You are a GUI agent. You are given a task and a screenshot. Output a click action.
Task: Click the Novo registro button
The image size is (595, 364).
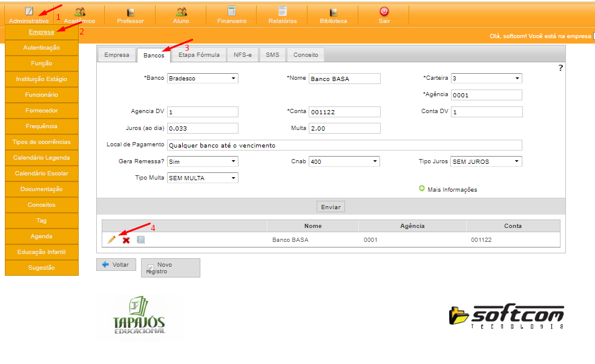tap(170, 268)
